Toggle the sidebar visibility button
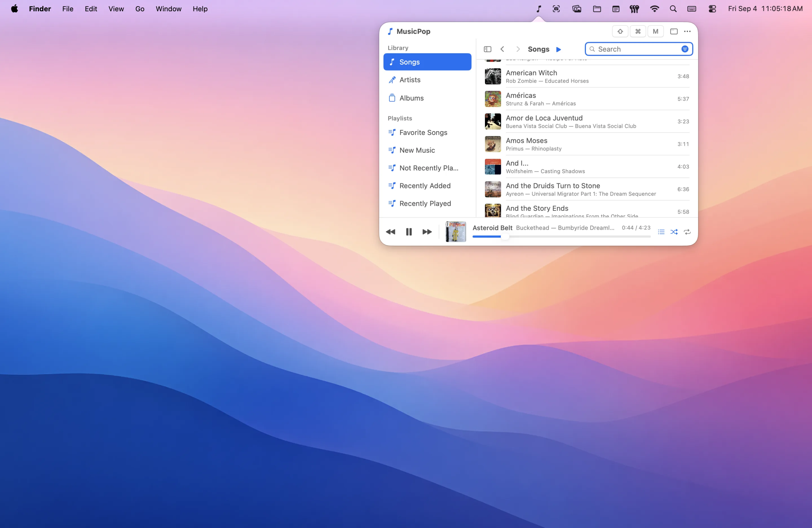This screenshot has width=812, height=528. (487, 49)
